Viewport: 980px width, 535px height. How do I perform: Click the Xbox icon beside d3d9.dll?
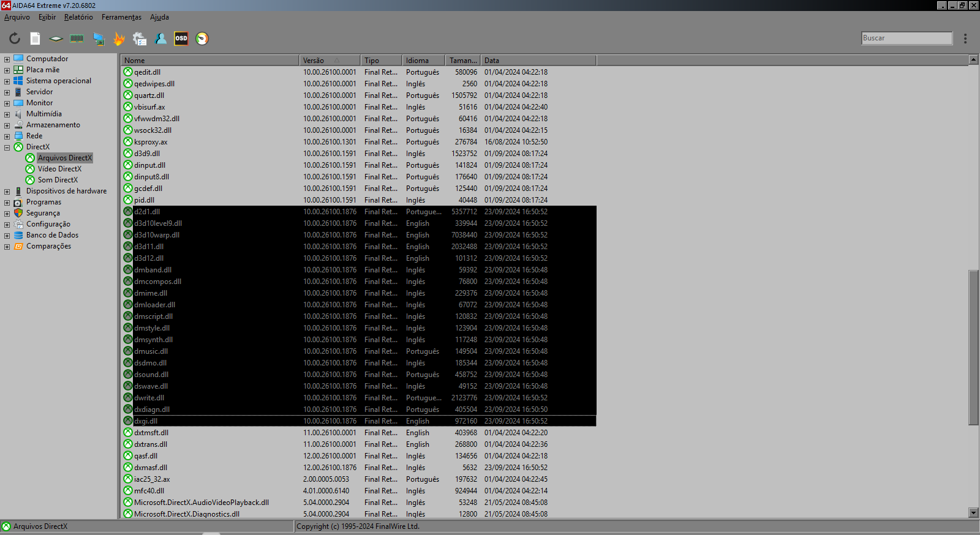tap(128, 154)
